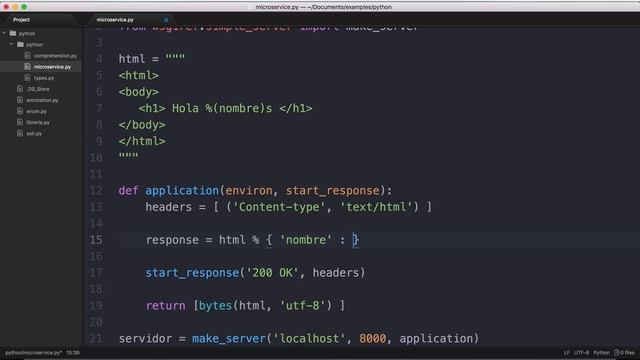The image size is (640, 360).
Task: Click the .DS_Store file icon
Action: pos(20,89)
